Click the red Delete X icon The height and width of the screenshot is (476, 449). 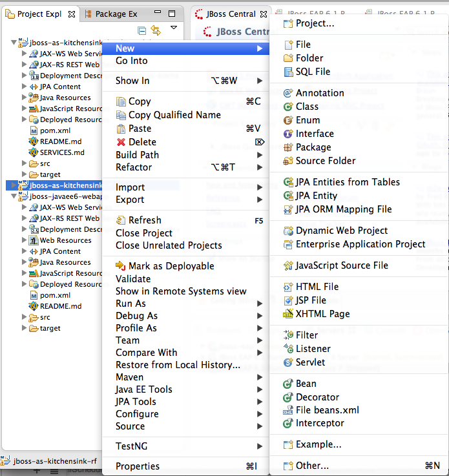click(121, 142)
